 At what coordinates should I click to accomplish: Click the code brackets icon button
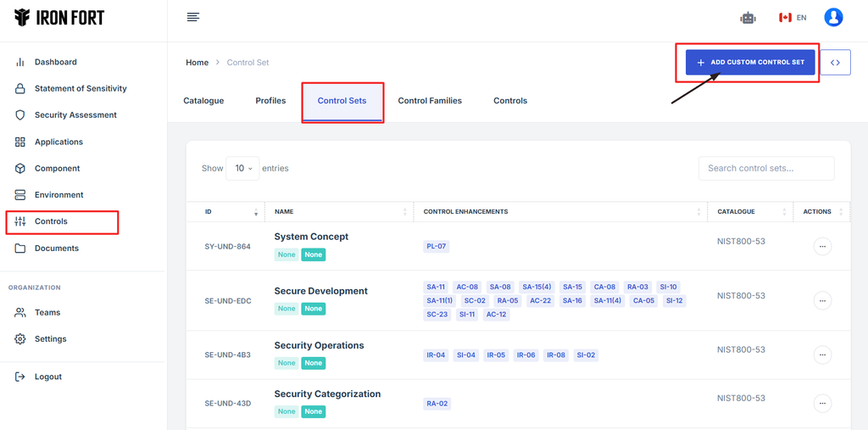[x=836, y=62]
